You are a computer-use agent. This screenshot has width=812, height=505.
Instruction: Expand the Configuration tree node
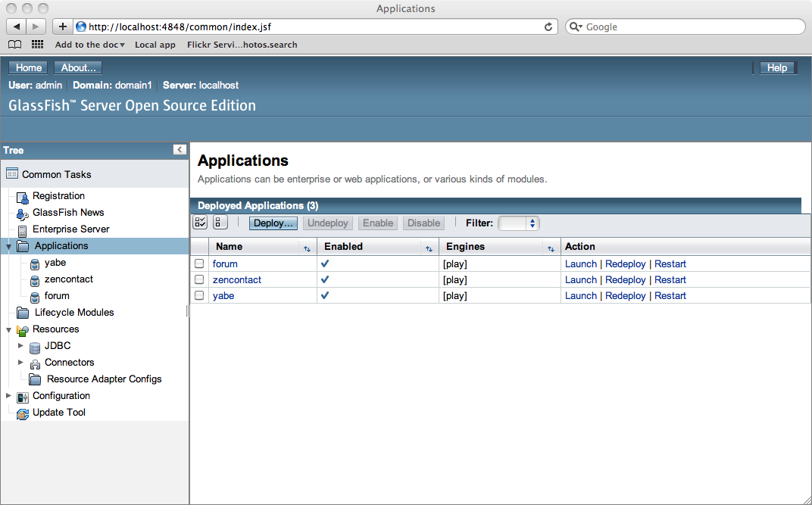click(x=8, y=396)
